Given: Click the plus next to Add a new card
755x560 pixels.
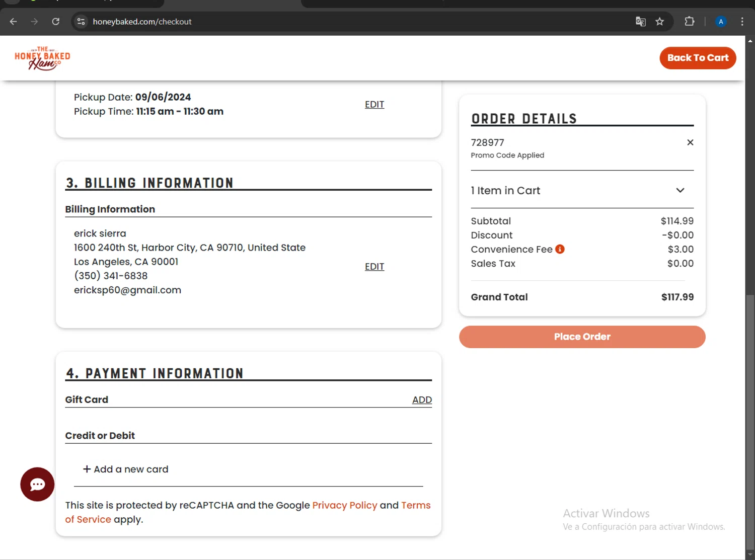Looking at the screenshot, I should click(x=87, y=469).
